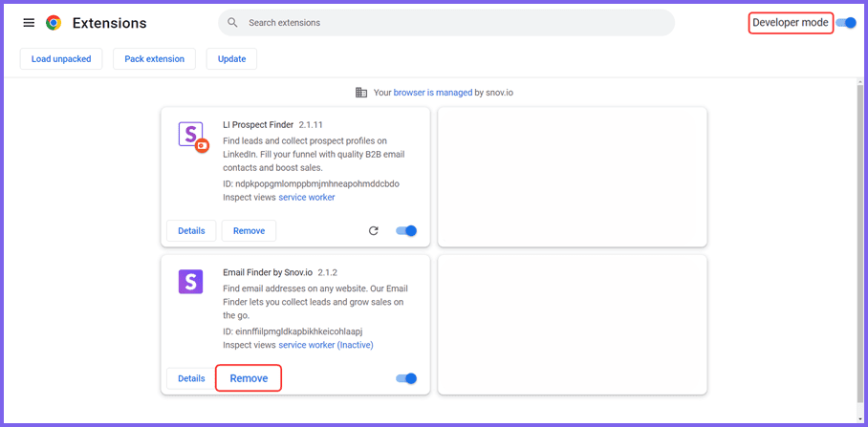This screenshot has height=427, width=868.
Task: Click version number 2.1.2
Action: pyautogui.click(x=328, y=272)
